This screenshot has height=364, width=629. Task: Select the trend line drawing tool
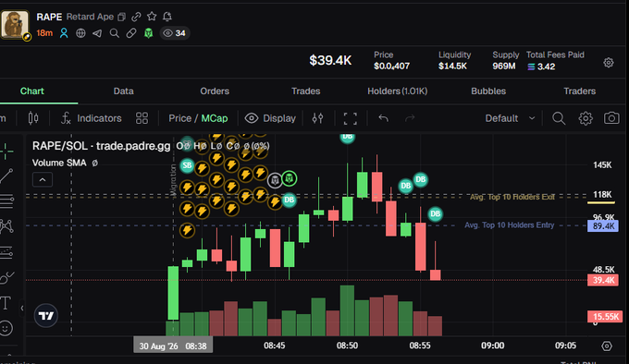(6, 176)
